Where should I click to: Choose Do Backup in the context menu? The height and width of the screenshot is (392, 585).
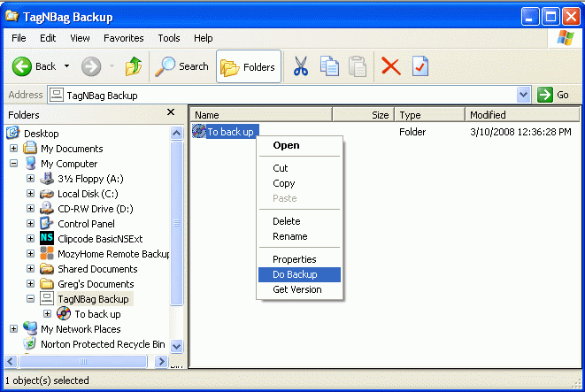click(x=299, y=274)
